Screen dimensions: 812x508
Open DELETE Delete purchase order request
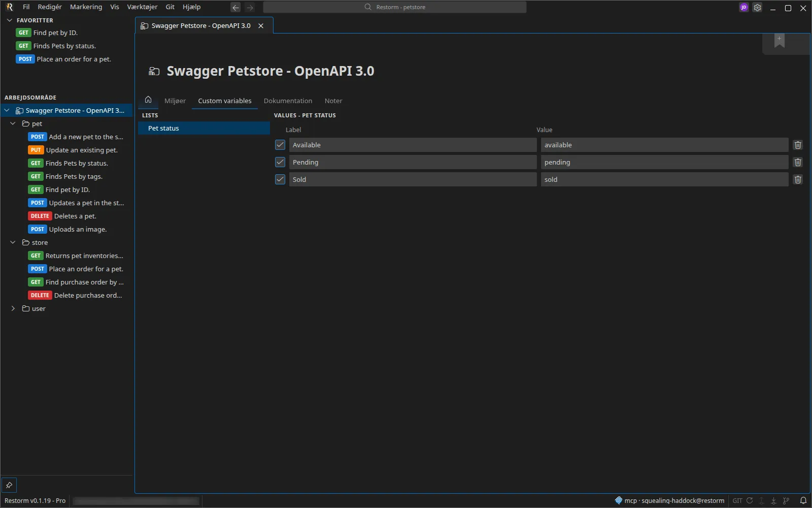66,295
